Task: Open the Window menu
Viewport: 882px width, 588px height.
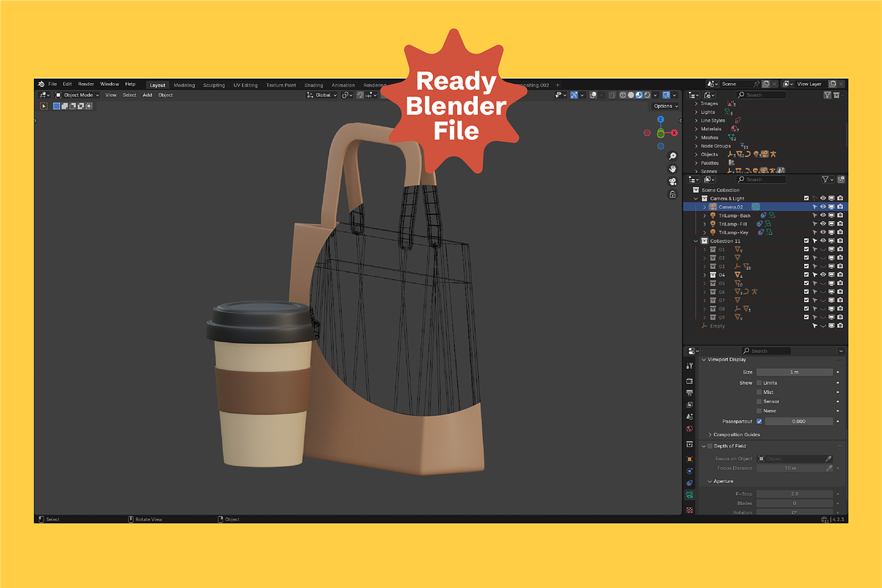Action: (110, 84)
